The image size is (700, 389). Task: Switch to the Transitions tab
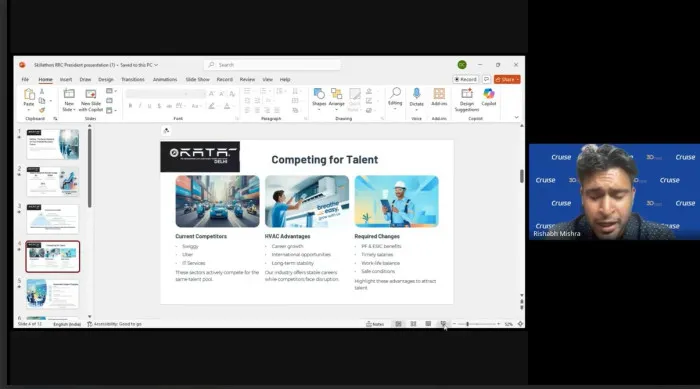[x=133, y=79]
